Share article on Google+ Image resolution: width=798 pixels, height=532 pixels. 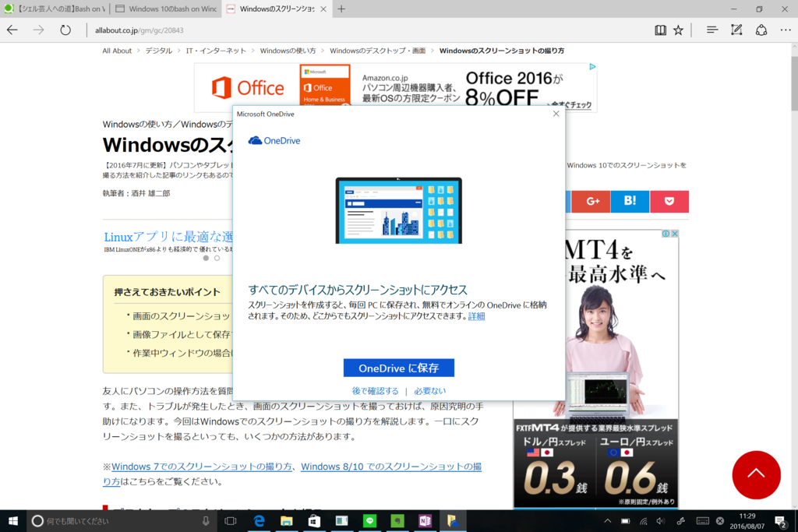pos(591,202)
